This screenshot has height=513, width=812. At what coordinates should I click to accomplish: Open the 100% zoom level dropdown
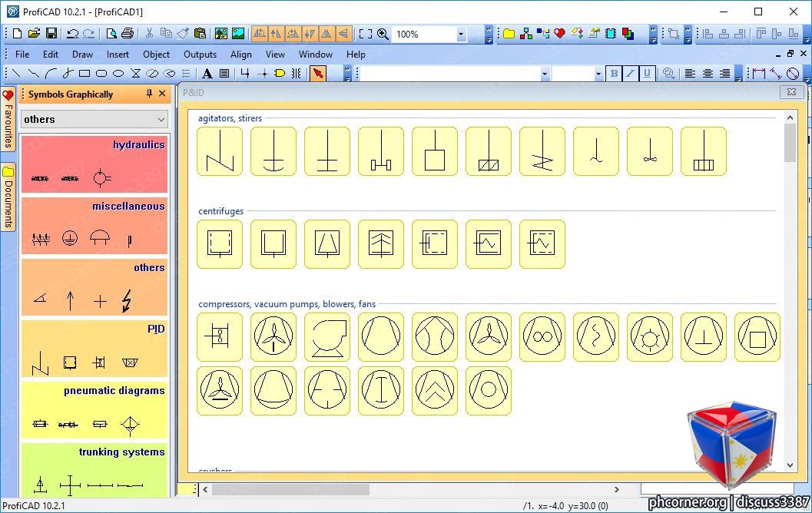[460, 34]
